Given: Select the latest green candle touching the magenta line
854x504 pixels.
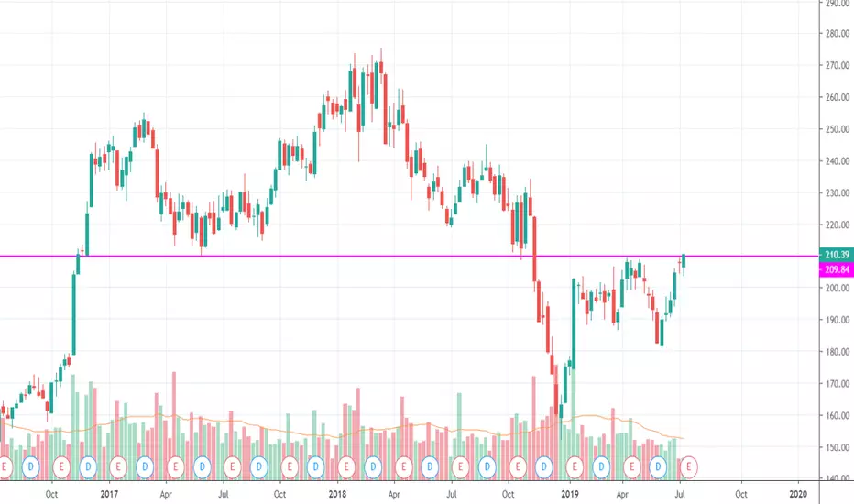Looking at the screenshot, I should 684,261.
